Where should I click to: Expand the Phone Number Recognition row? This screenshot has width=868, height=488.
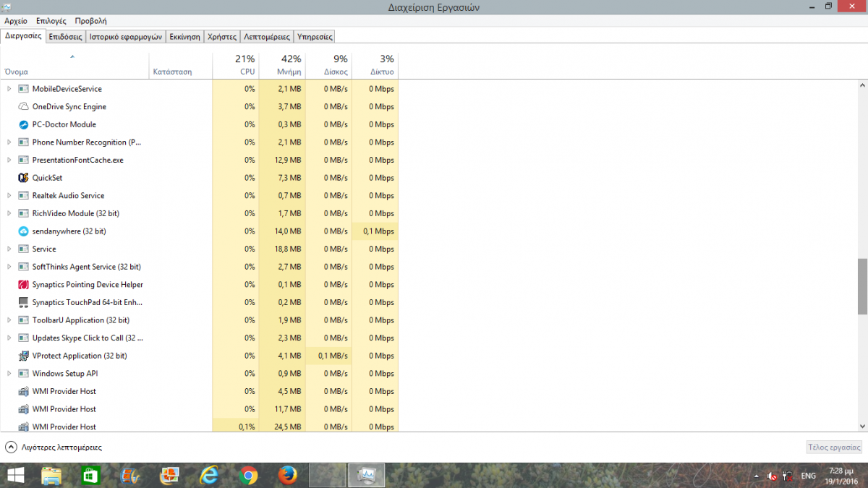[9, 142]
